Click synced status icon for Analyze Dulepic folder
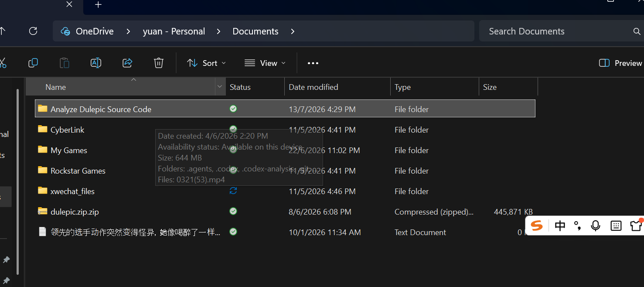 tap(233, 109)
